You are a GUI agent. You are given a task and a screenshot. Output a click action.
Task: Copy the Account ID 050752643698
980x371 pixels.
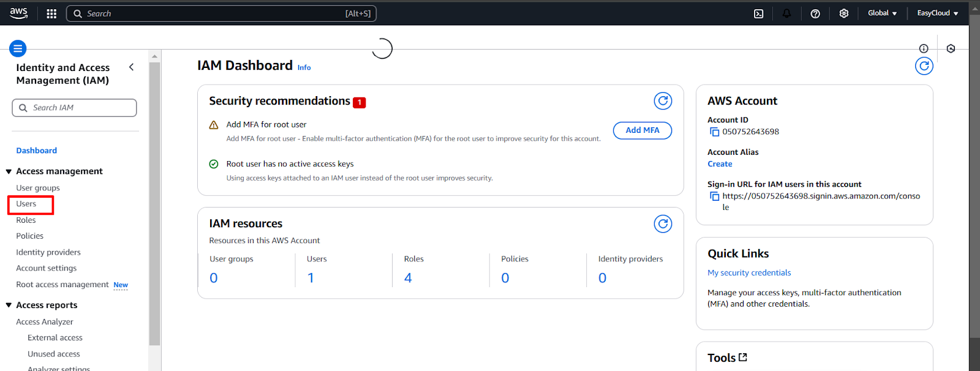click(x=714, y=132)
